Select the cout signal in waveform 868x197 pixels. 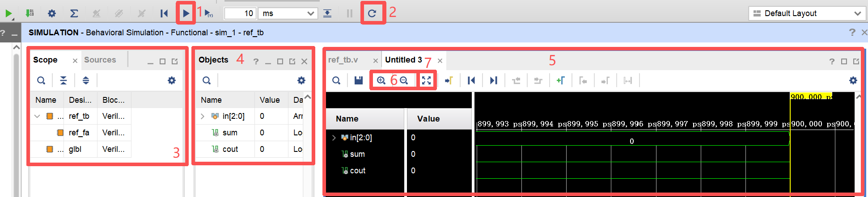(357, 171)
